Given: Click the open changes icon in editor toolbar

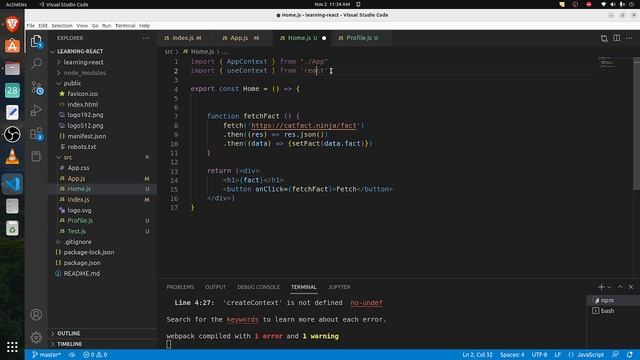Looking at the screenshot, I should [604, 38].
